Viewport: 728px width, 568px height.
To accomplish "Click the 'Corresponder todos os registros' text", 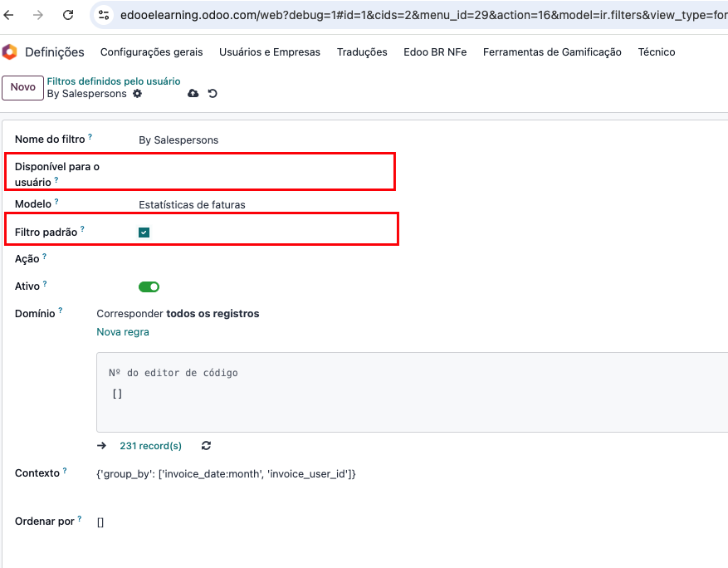I will click(x=178, y=314).
